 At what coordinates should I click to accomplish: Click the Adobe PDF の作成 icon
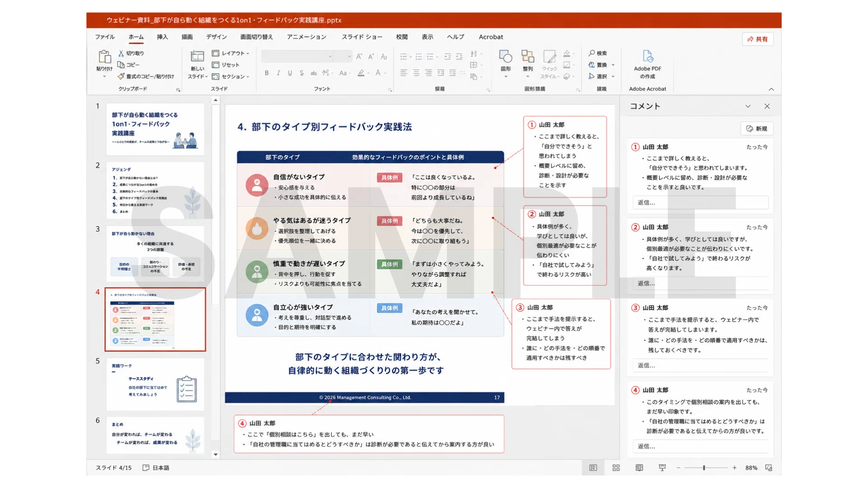coord(647,56)
